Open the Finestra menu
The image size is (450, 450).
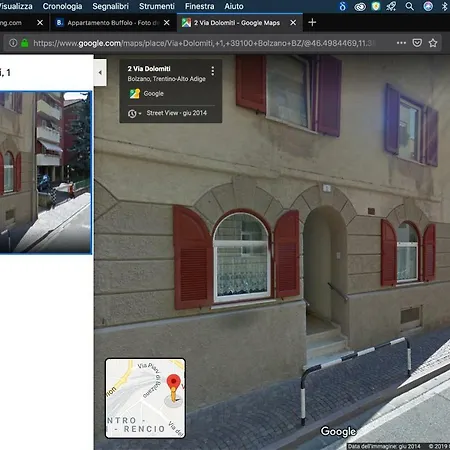[x=200, y=6]
